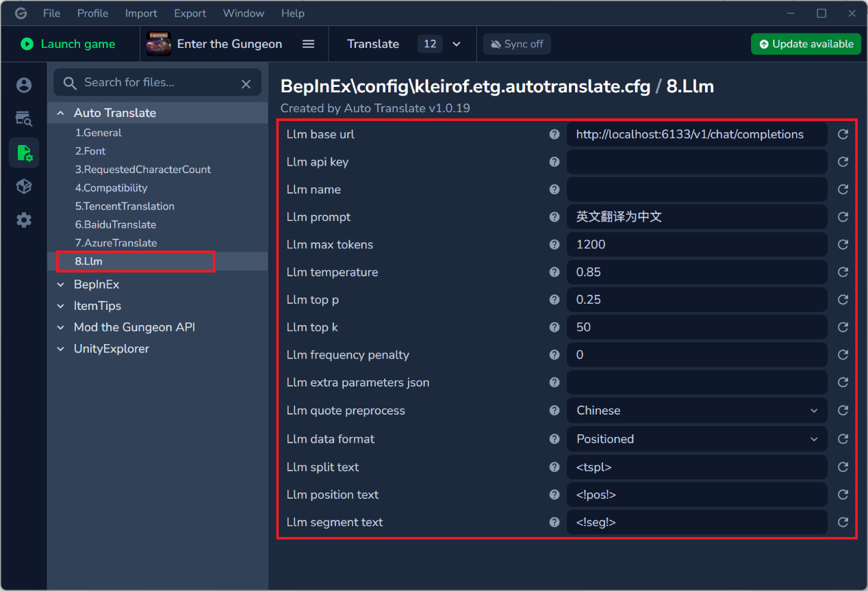Click the Enter the Gungeon game thumbnail
The image size is (868, 591).
click(x=159, y=44)
